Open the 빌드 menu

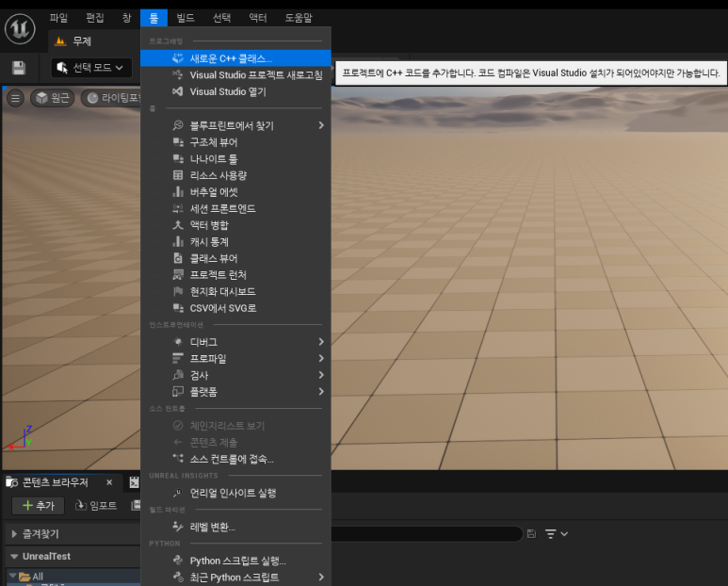click(186, 18)
